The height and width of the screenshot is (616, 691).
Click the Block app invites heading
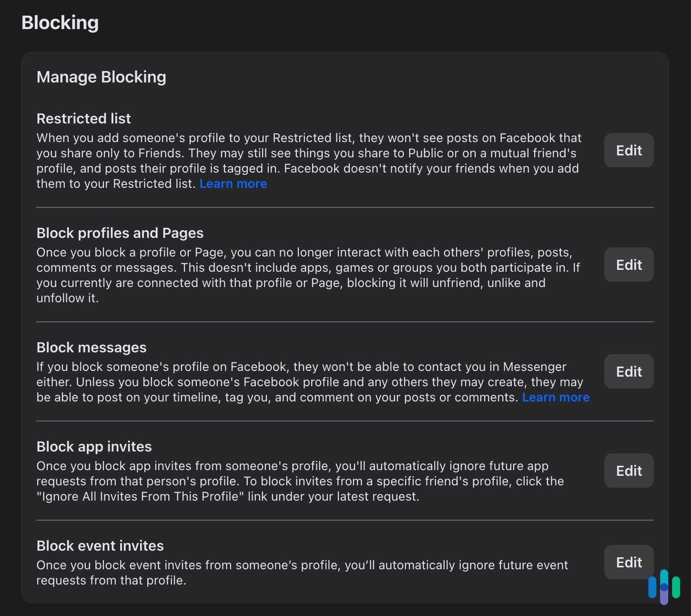point(94,446)
